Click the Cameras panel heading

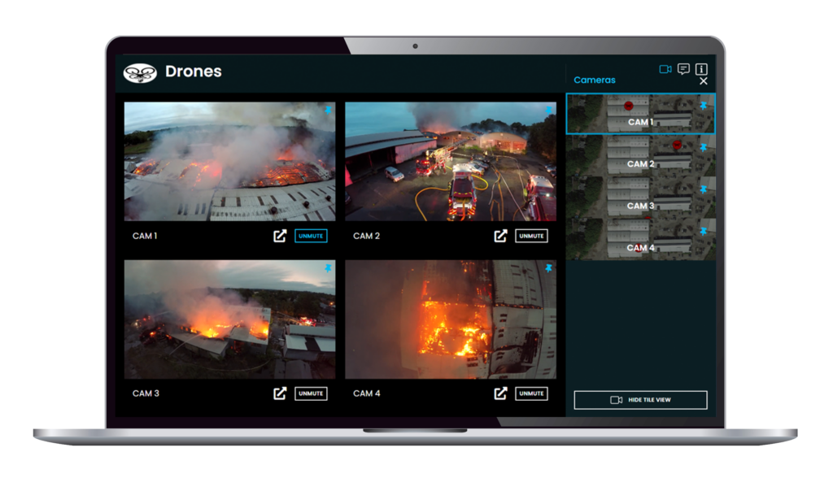pyautogui.click(x=595, y=80)
